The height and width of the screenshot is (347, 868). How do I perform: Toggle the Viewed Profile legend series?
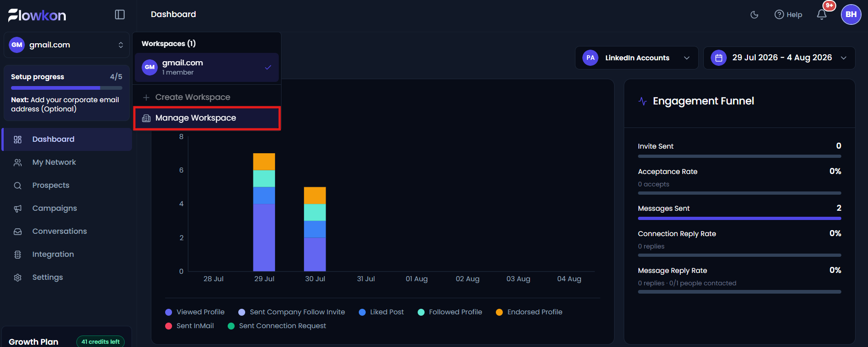(195, 312)
